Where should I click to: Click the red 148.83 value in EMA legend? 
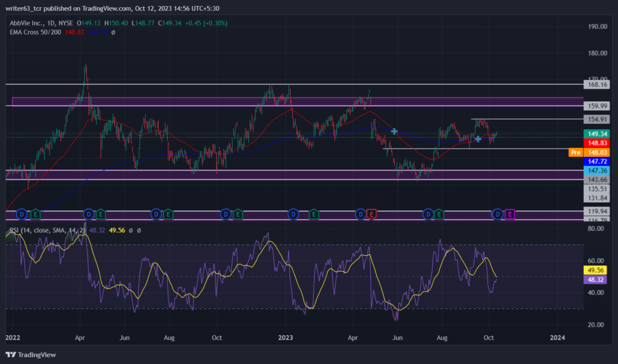pos(74,33)
